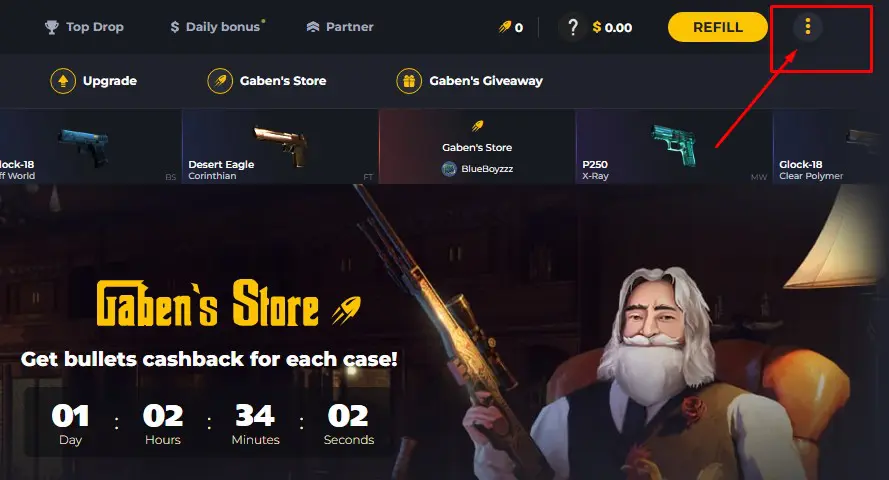
Task: Open the P250 X-Ray drop card
Action: coord(674,147)
